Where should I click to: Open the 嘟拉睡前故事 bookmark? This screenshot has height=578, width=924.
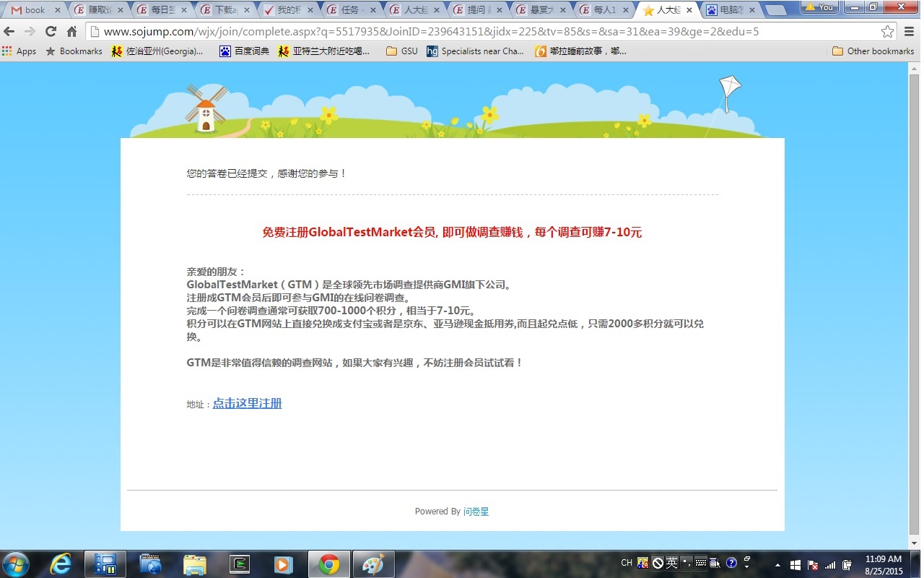coord(581,51)
